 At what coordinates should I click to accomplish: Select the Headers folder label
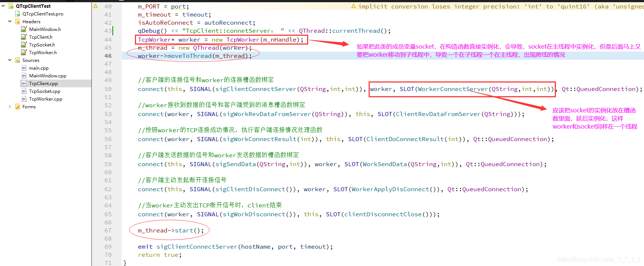click(x=31, y=21)
